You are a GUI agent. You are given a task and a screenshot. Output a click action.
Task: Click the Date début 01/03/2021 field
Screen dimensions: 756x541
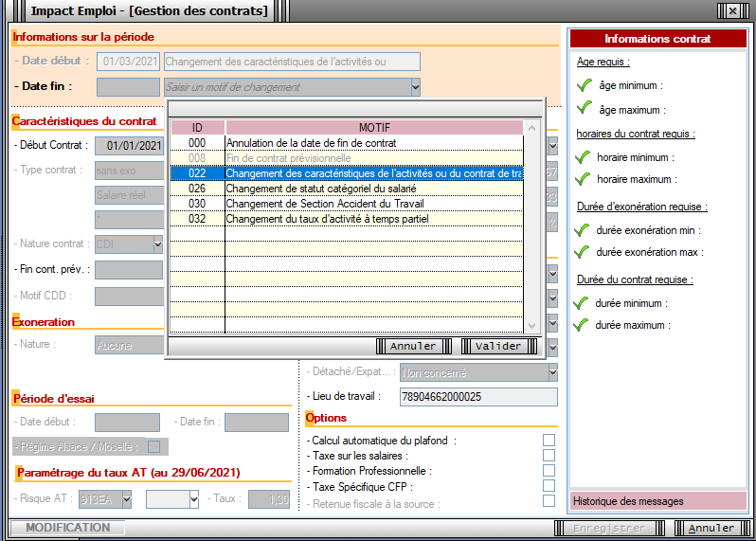[x=128, y=62]
